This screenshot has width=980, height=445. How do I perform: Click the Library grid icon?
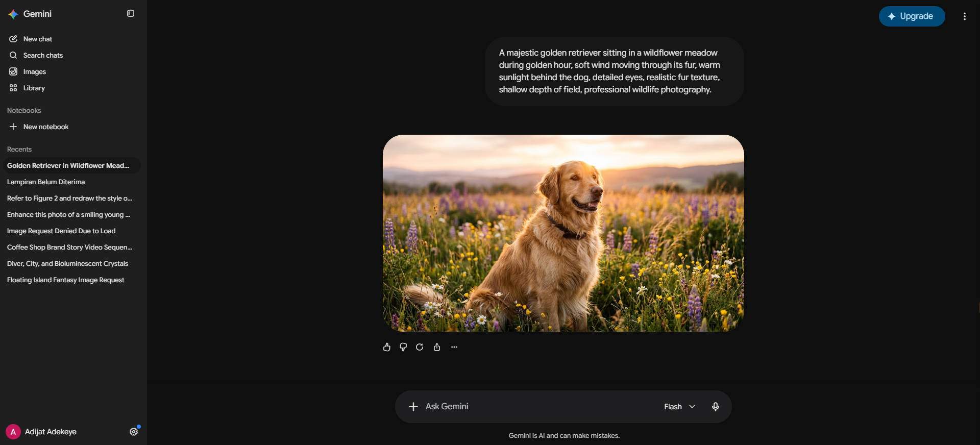point(13,88)
